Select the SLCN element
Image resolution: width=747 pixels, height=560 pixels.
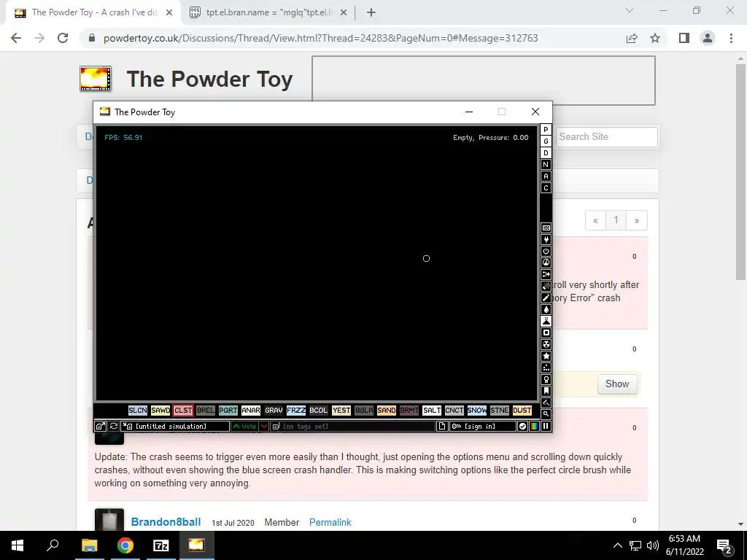point(138,410)
